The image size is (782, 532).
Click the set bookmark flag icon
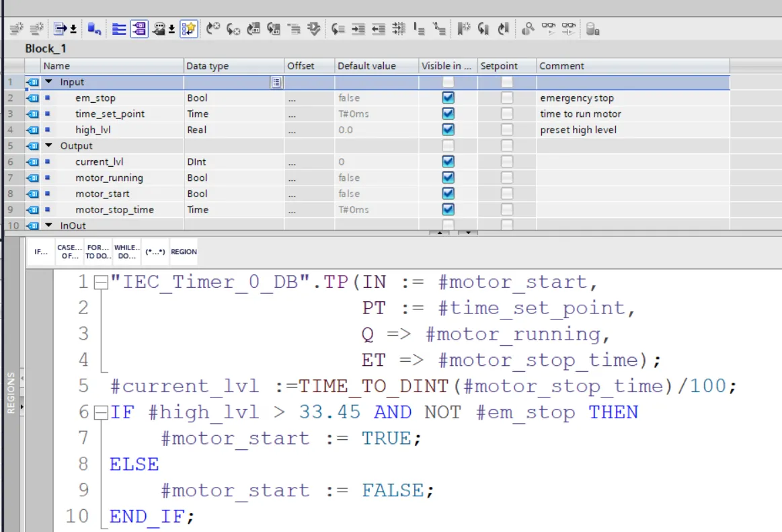[463, 29]
